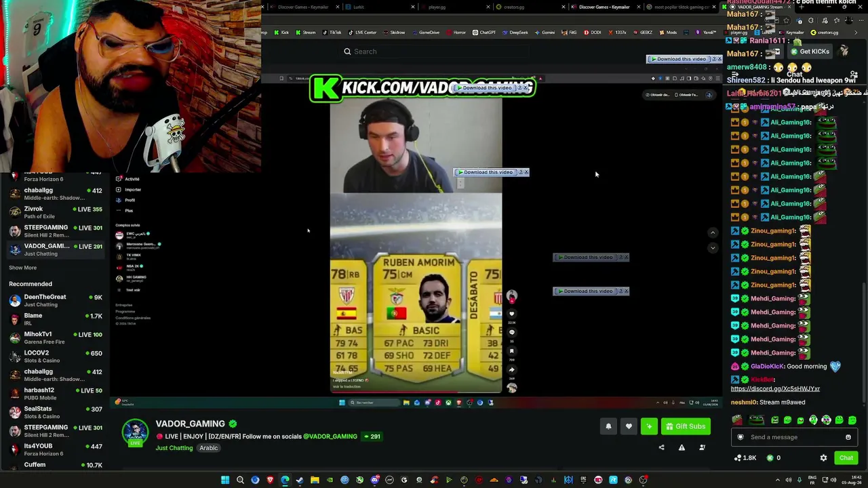The height and width of the screenshot is (488, 868).
Task: Open harbash12 PUBG Mobile channel
Action: coord(54,394)
